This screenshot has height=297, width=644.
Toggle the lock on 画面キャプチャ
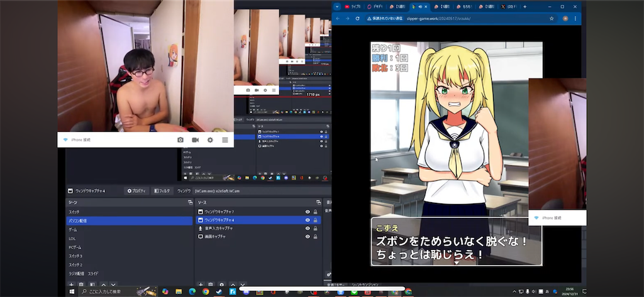coord(316,237)
